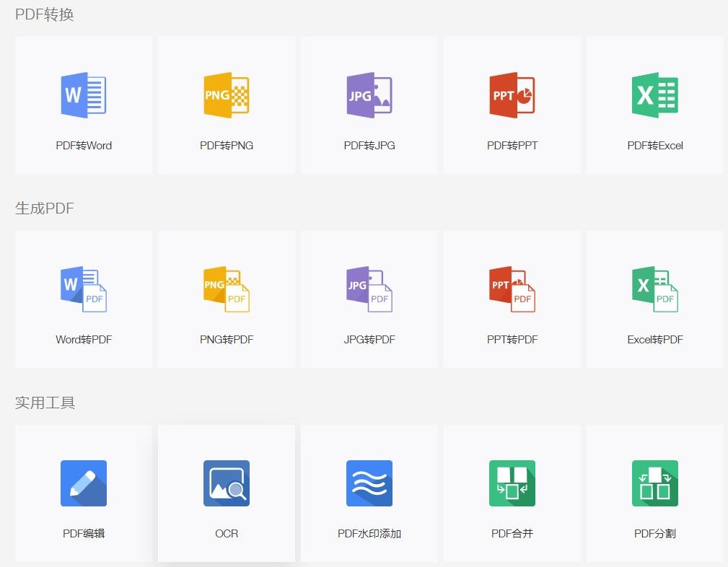
Task: Select the 'PNG转PDF' label text
Action: [227, 340]
